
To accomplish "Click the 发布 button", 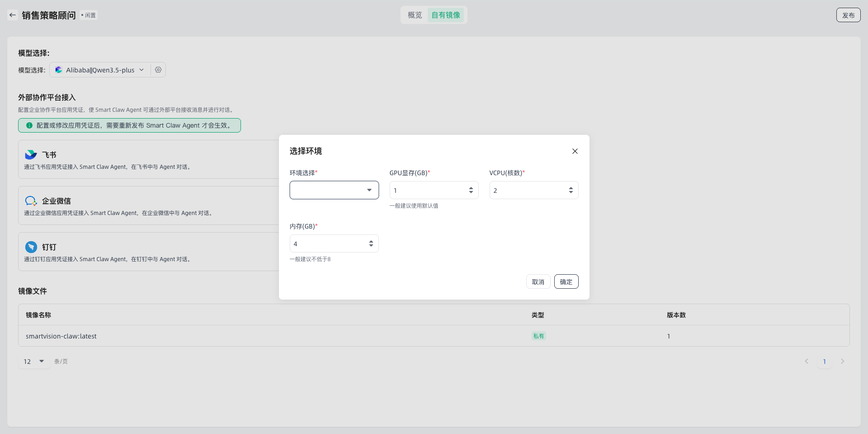I will [848, 15].
